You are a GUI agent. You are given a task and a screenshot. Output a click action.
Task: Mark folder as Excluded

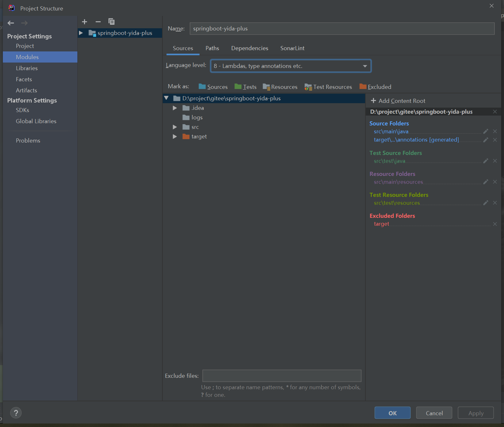(375, 87)
